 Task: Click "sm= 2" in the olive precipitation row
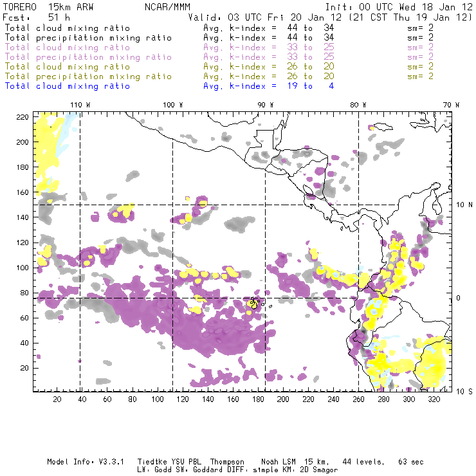click(x=420, y=76)
